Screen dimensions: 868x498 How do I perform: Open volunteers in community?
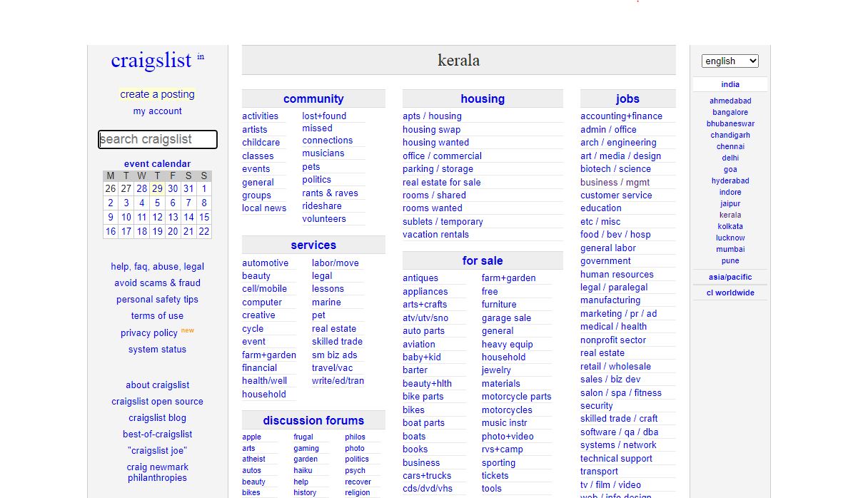coord(324,219)
